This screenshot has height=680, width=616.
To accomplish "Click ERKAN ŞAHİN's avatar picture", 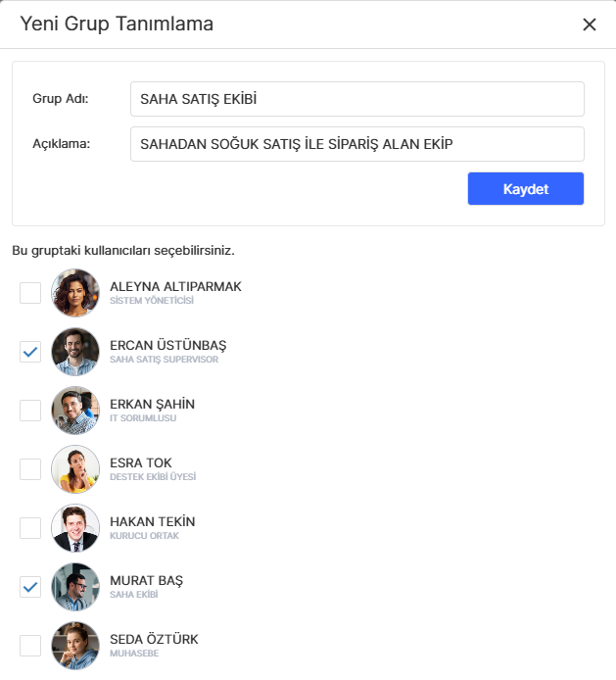I will click(75, 411).
